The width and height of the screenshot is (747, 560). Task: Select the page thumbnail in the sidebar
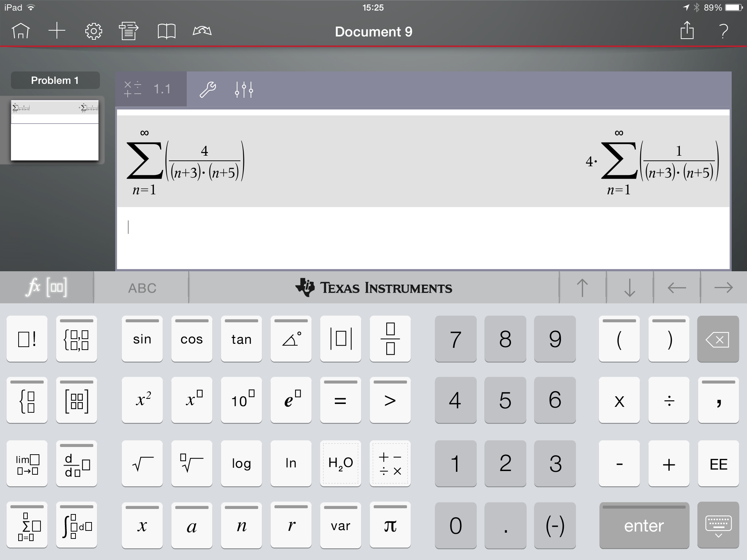coord(55,130)
